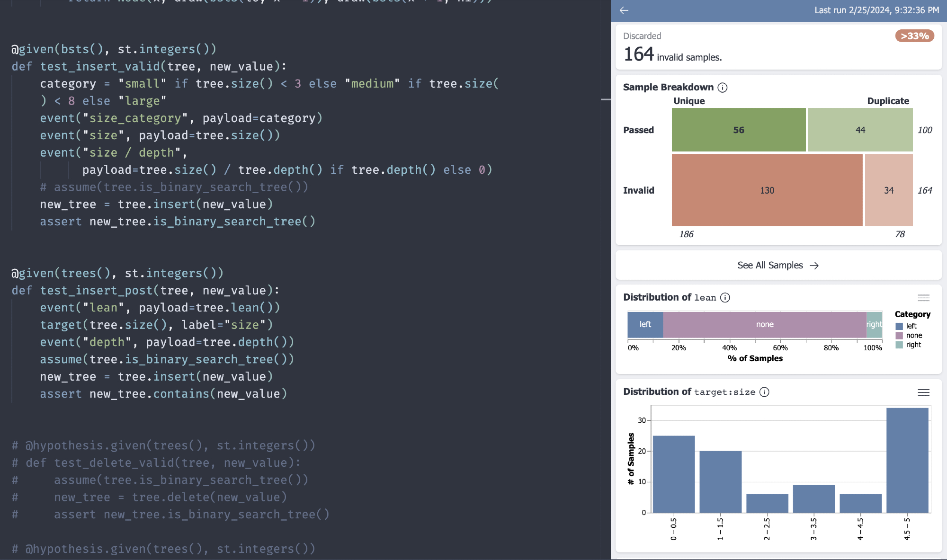The width and height of the screenshot is (947, 560).
Task: Select the Passed Duplicate cell showing 44
Action: coord(860,130)
